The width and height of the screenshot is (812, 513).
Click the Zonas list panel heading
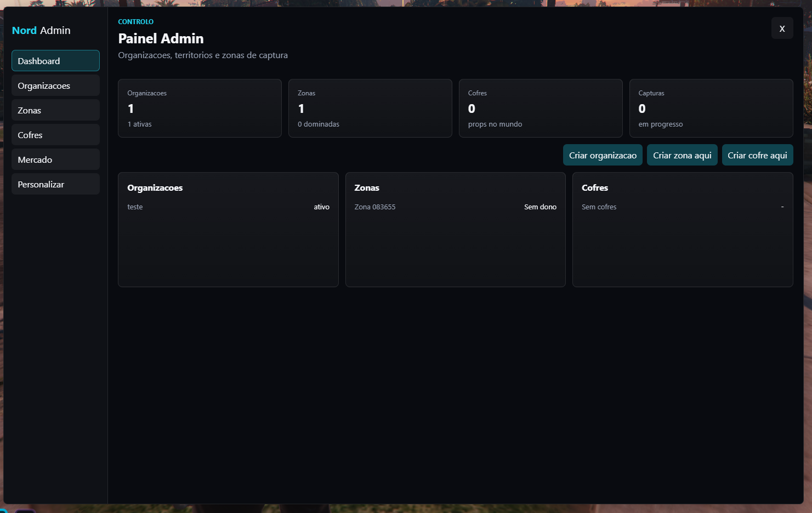coord(367,187)
